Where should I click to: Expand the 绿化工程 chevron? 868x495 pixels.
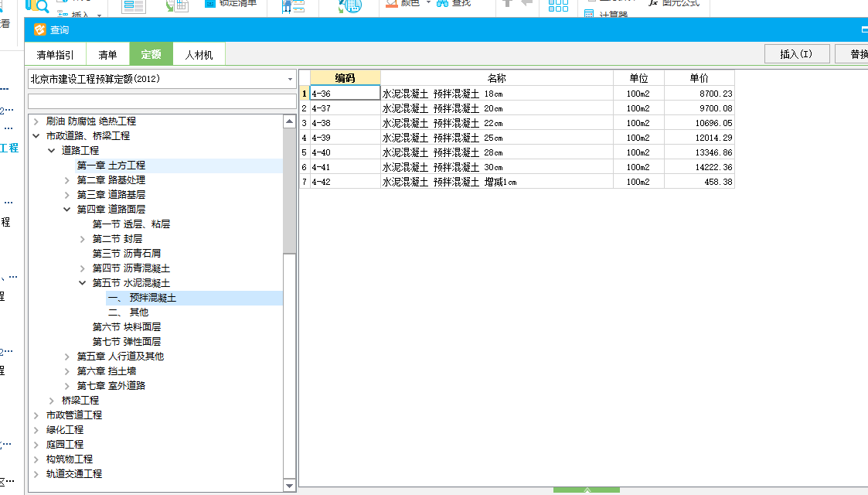coord(36,430)
